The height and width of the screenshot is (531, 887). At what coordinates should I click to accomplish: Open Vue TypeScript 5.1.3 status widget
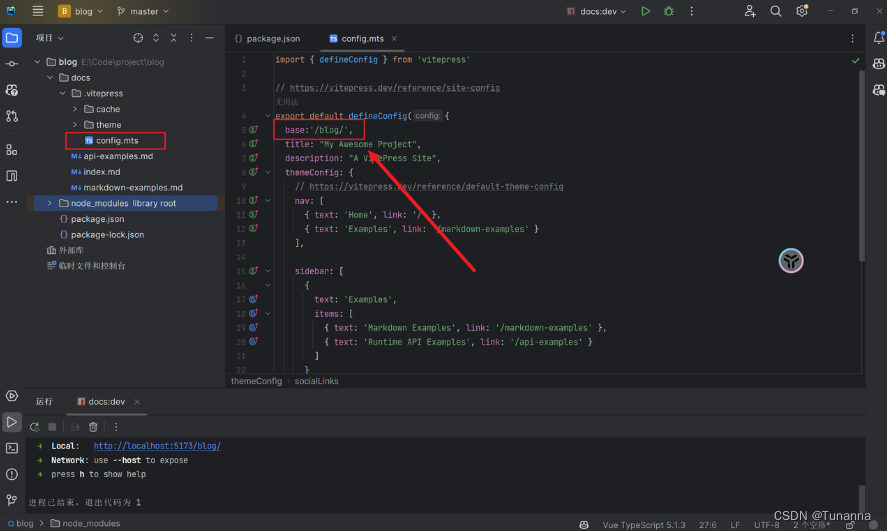tap(644, 525)
